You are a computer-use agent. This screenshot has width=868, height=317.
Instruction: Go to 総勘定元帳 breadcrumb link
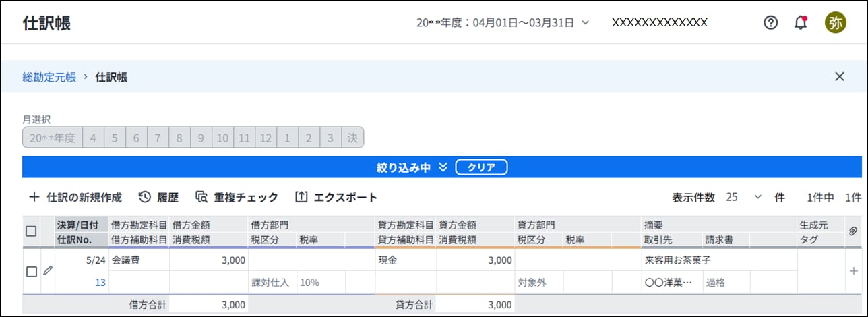pyautogui.click(x=49, y=77)
